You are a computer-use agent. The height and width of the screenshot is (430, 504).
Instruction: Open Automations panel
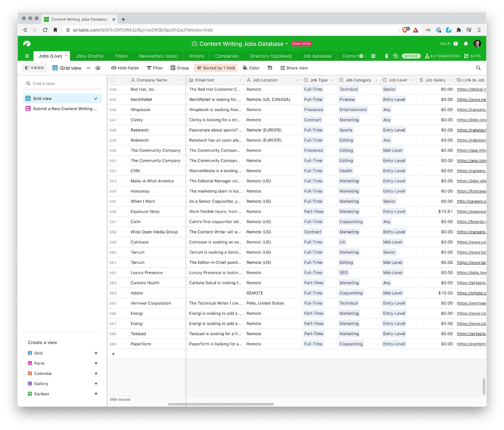(443, 56)
